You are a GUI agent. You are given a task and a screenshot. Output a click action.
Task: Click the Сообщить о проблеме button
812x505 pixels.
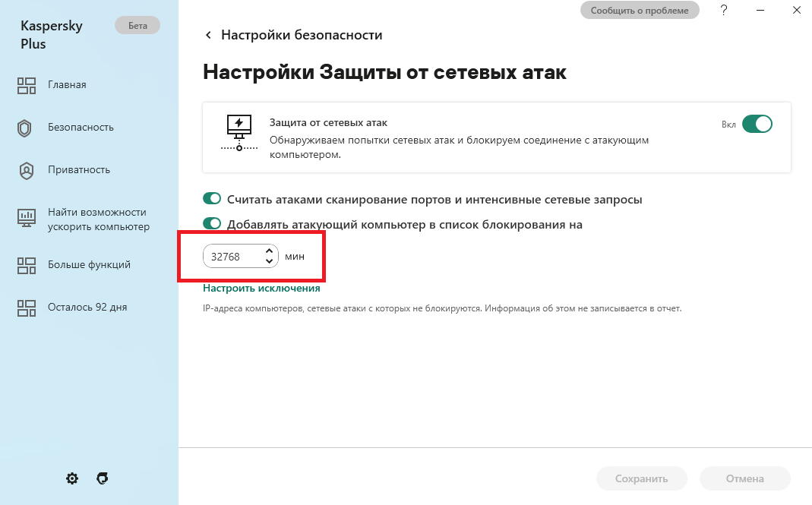click(x=640, y=11)
